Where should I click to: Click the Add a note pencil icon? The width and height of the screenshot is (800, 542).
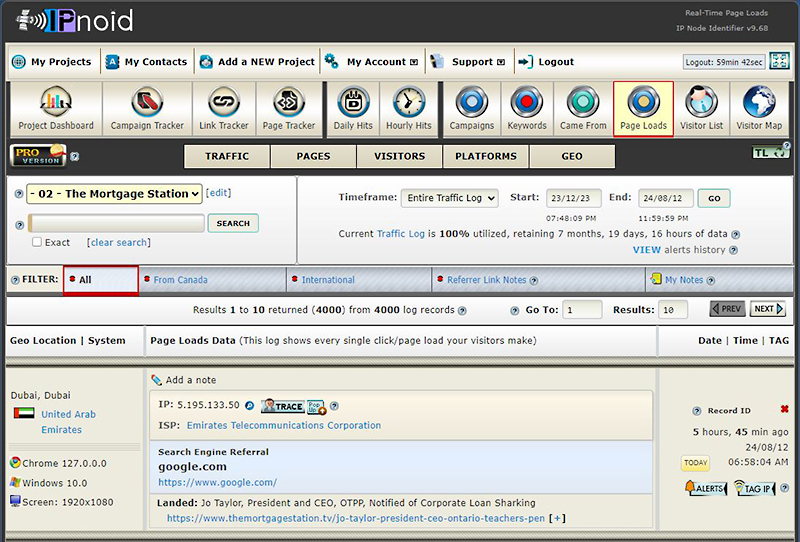[x=157, y=380]
